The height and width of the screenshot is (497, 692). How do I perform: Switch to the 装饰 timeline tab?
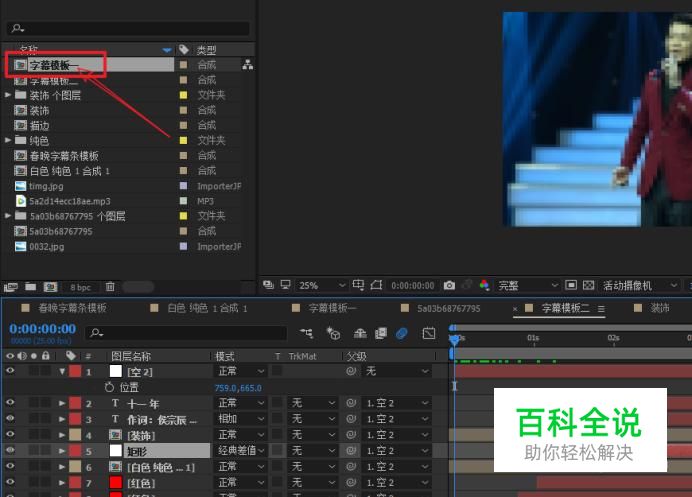click(x=660, y=308)
